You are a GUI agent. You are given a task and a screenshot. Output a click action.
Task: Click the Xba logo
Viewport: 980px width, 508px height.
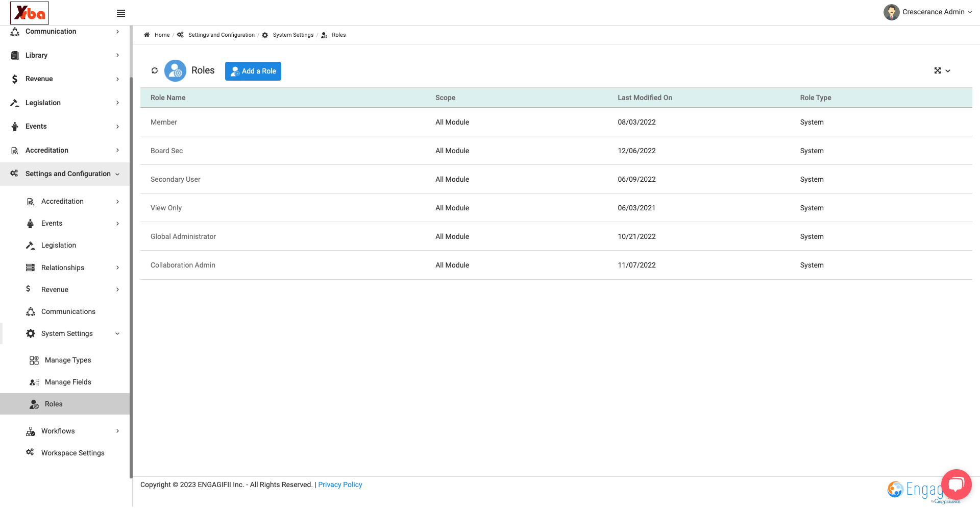[30, 13]
